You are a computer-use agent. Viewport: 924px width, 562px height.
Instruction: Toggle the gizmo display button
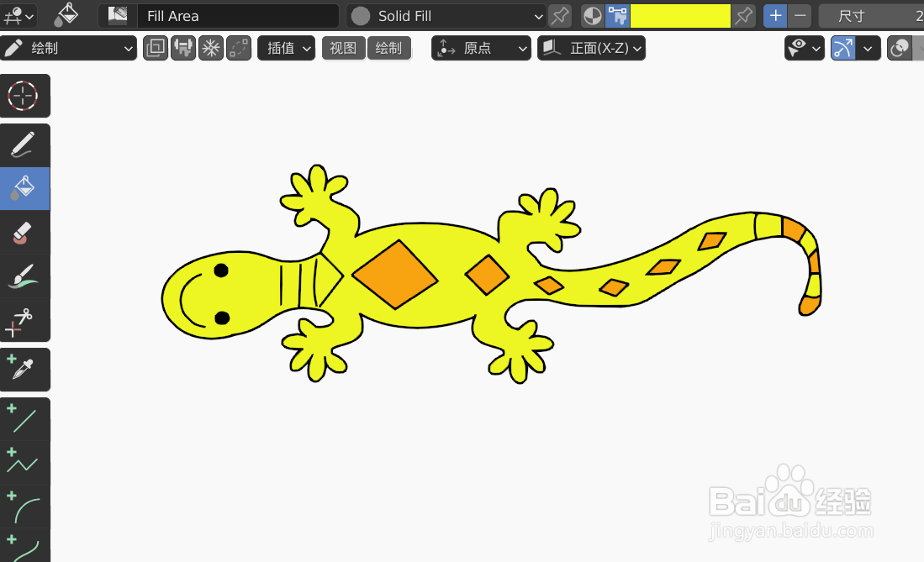(x=842, y=48)
